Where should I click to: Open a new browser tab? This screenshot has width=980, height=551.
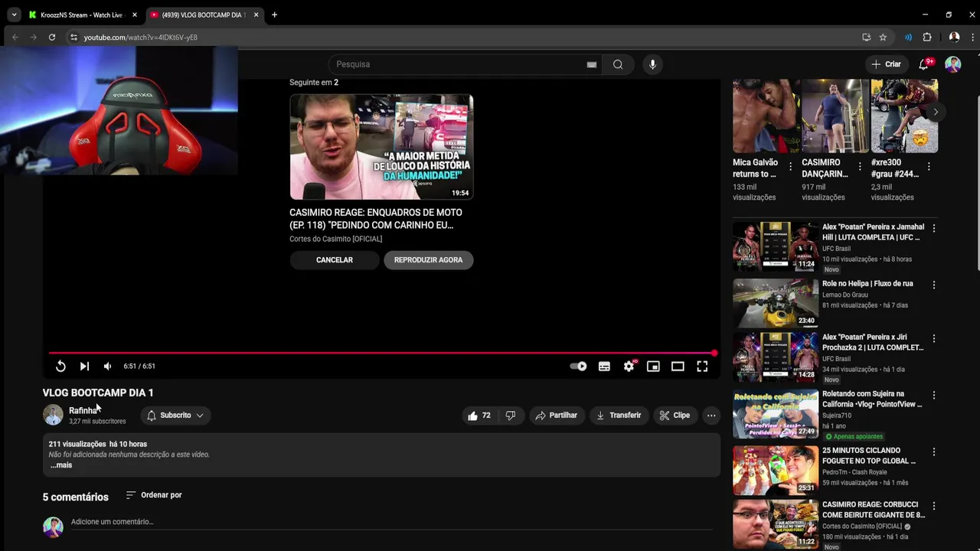274,15
